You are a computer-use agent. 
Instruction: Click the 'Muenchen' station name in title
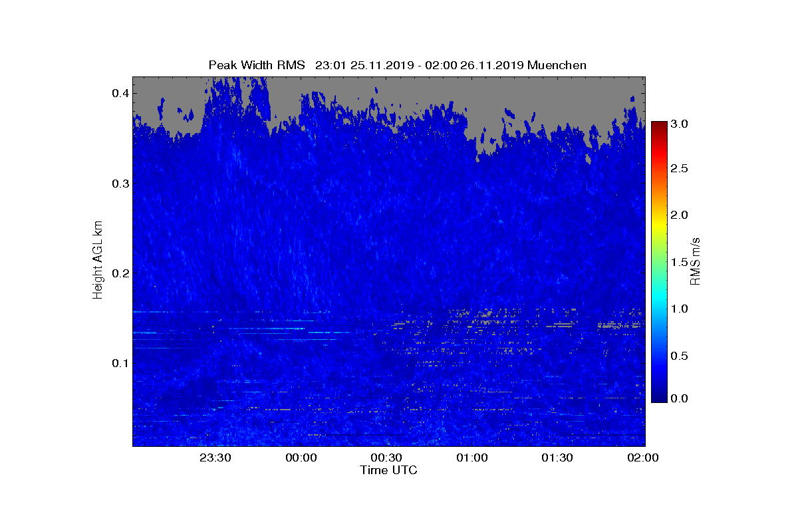557,65
